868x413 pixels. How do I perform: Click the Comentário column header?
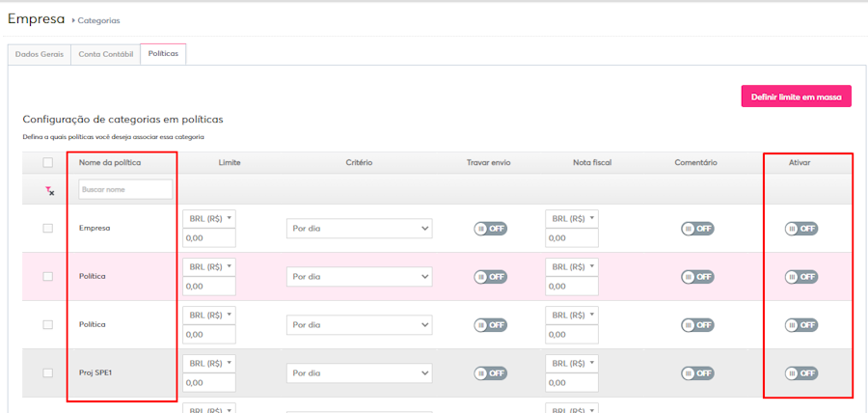(x=695, y=163)
